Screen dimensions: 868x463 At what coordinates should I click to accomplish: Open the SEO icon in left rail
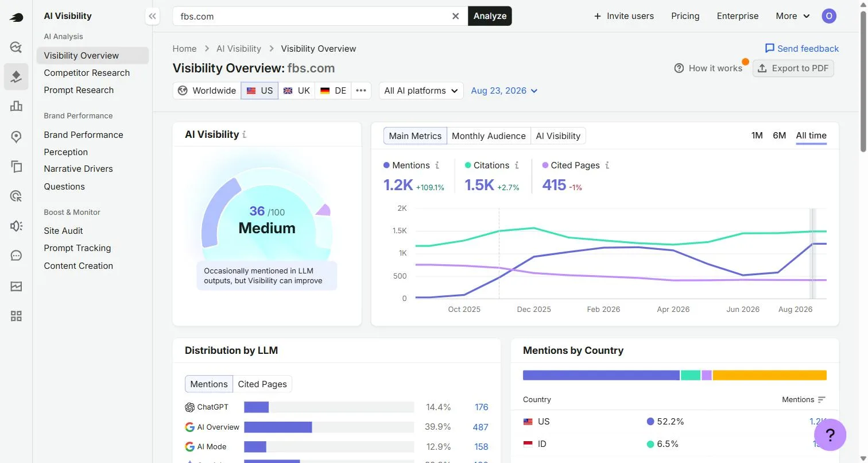[x=16, y=47]
